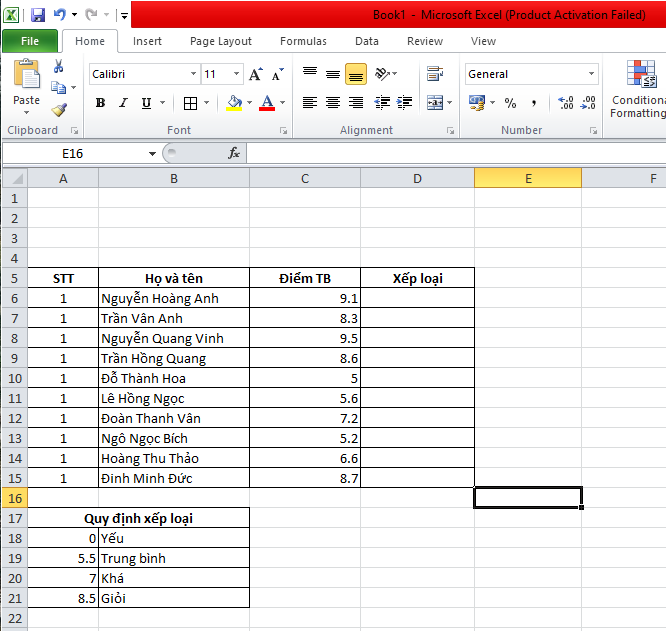
Task: Switch to the Formulas tab
Action: point(303,41)
